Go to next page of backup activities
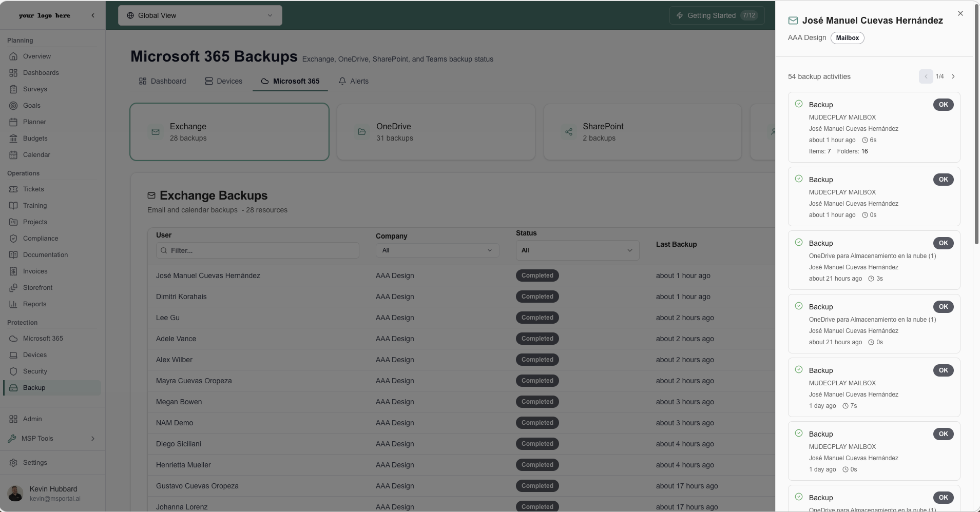 953,76
